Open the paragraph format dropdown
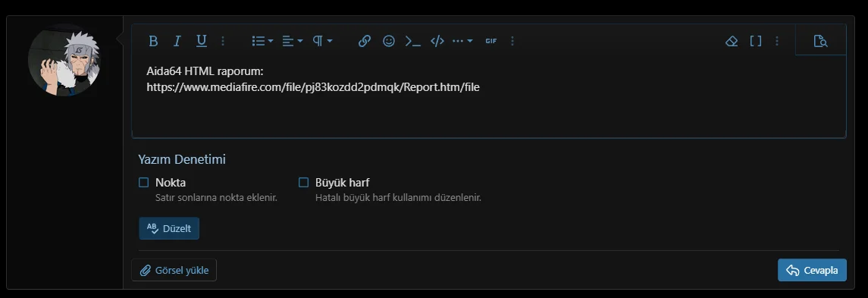 pyautogui.click(x=322, y=41)
